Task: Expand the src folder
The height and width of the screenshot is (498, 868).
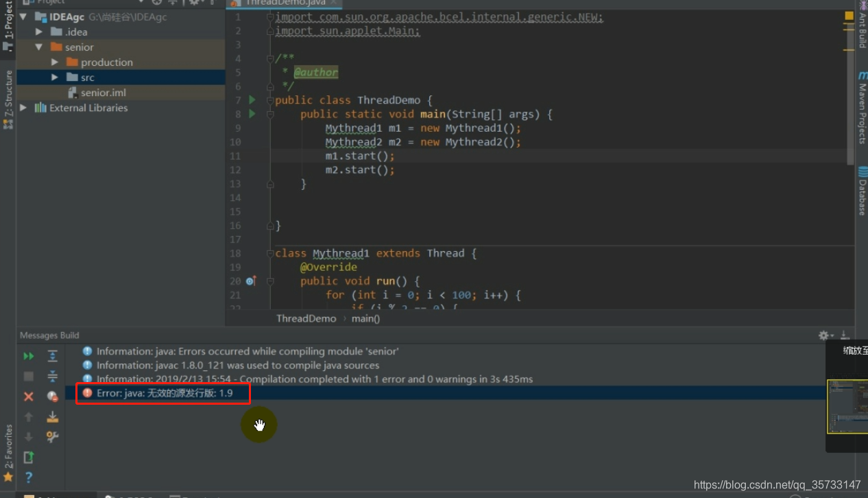Action: point(55,77)
